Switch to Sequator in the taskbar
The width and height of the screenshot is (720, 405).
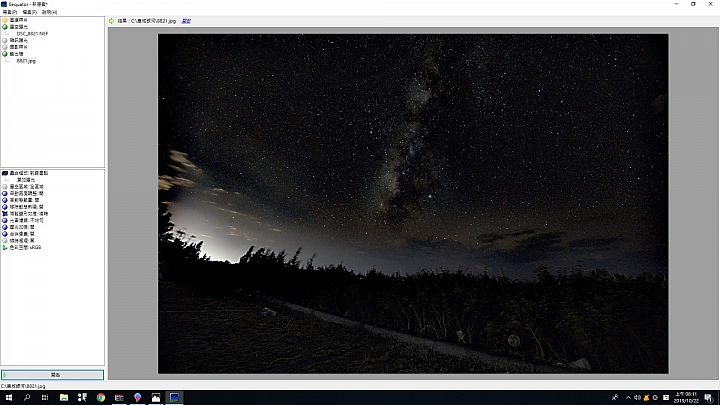pos(174,398)
